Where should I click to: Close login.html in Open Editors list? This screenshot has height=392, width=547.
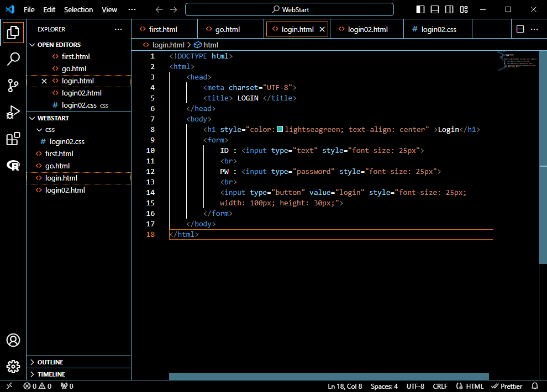[x=44, y=81]
